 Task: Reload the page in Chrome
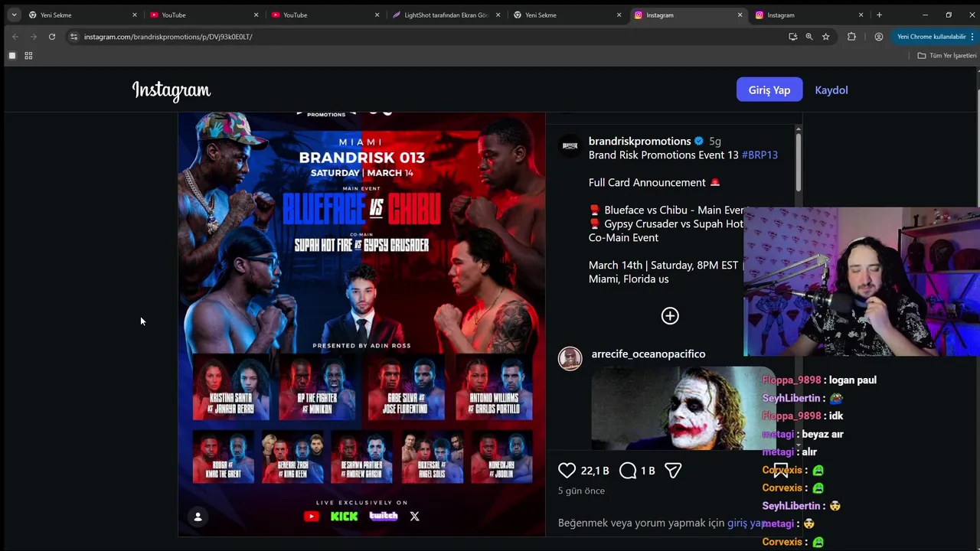[52, 37]
